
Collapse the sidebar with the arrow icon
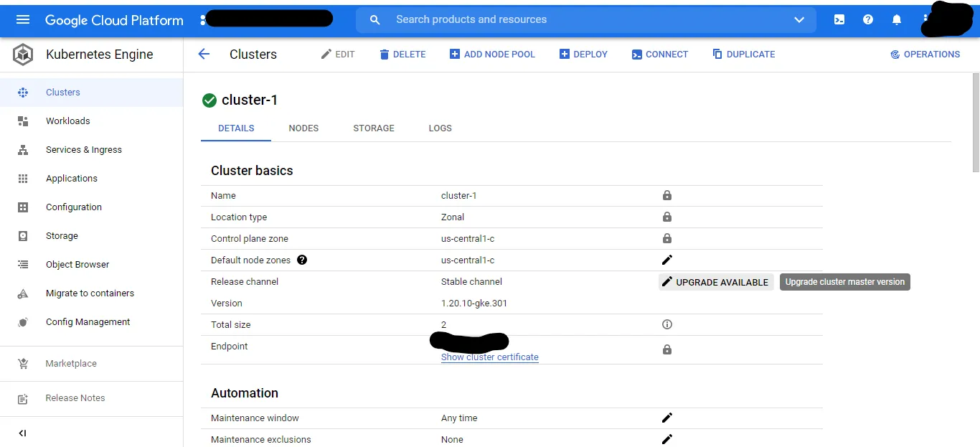click(x=23, y=433)
